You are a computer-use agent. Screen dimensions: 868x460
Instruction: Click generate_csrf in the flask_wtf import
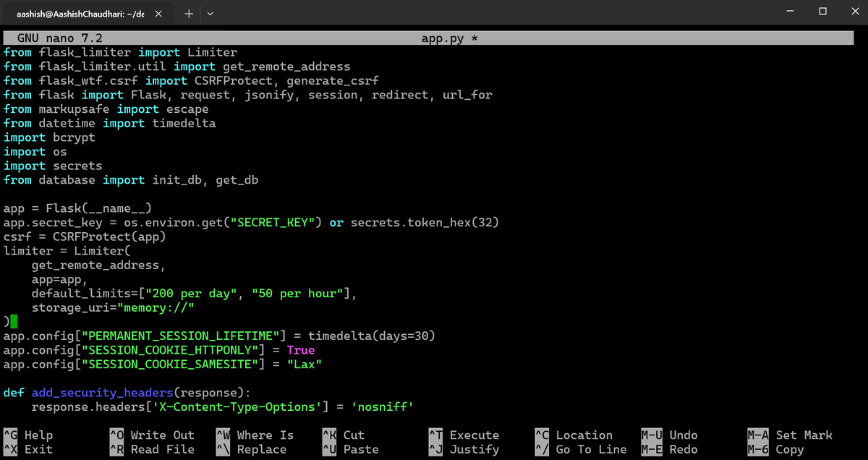pyautogui.click(x=333, y=80)
